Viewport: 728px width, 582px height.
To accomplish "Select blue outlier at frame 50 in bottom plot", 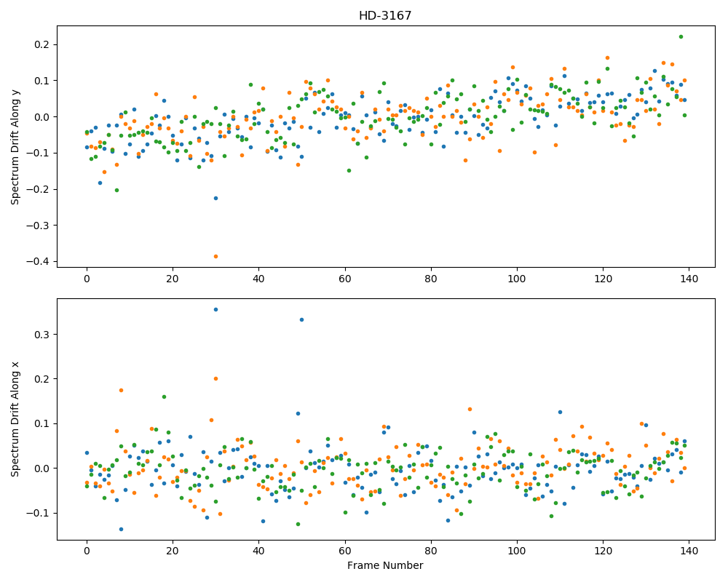I will [302, 320].
